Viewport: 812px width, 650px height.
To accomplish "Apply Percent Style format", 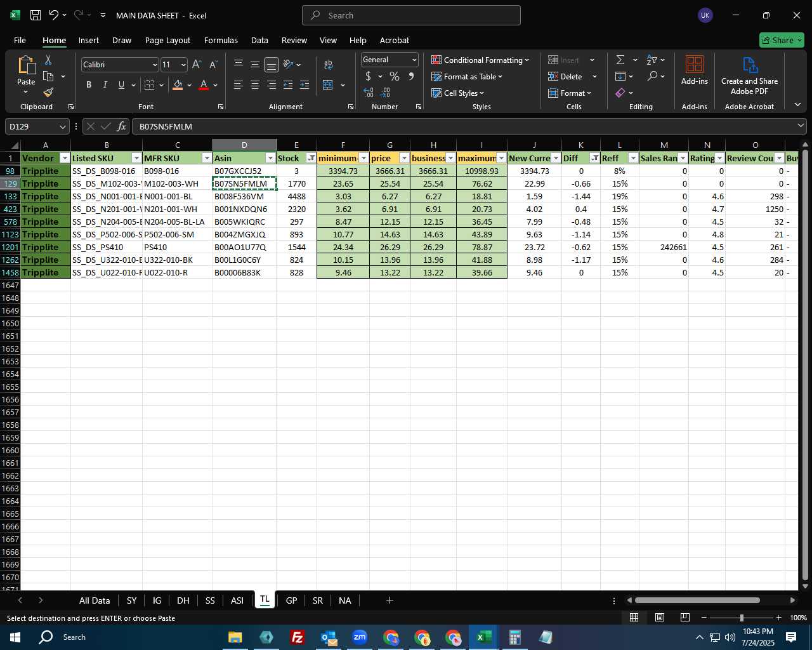I will click(x=395, y=76).
